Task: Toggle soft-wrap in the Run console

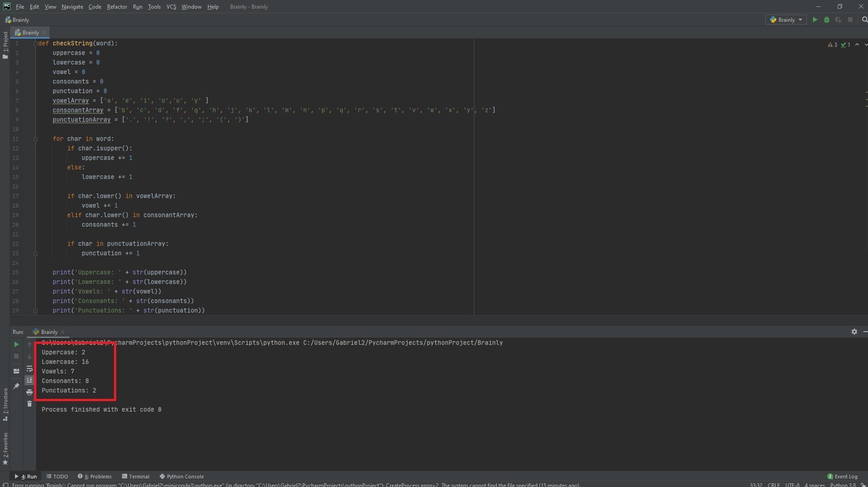Action: (x=30, y=368)
